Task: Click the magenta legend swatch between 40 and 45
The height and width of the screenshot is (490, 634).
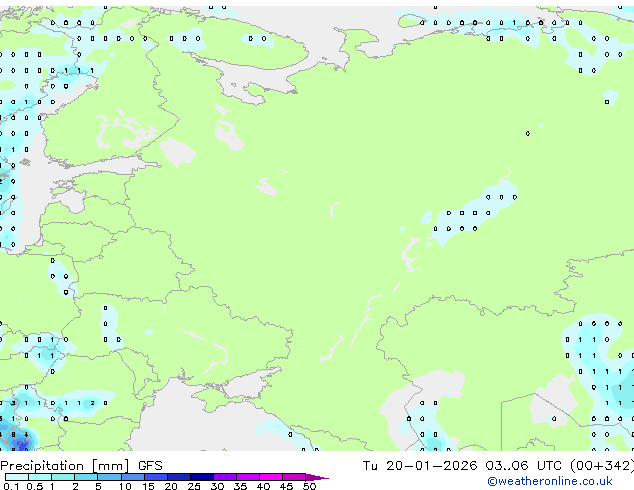Action: pyautogui.click(x=271, y=477)
